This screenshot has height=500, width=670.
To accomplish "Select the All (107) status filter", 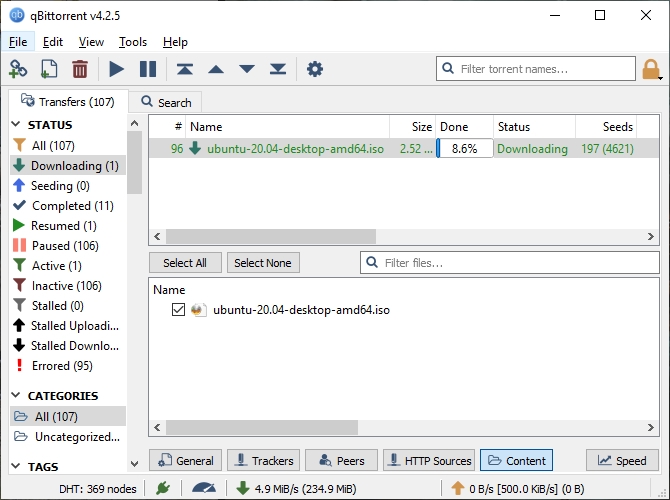I will [68, 146].
